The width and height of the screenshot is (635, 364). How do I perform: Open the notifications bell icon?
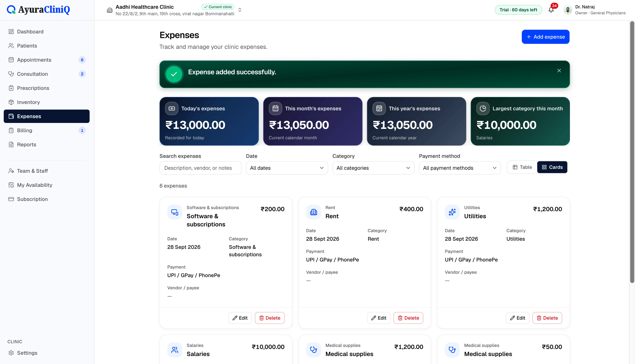coord(551,10)
